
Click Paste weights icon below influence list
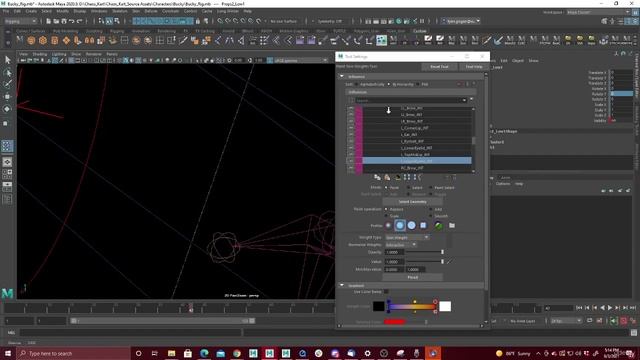click(x=387, y=177)
